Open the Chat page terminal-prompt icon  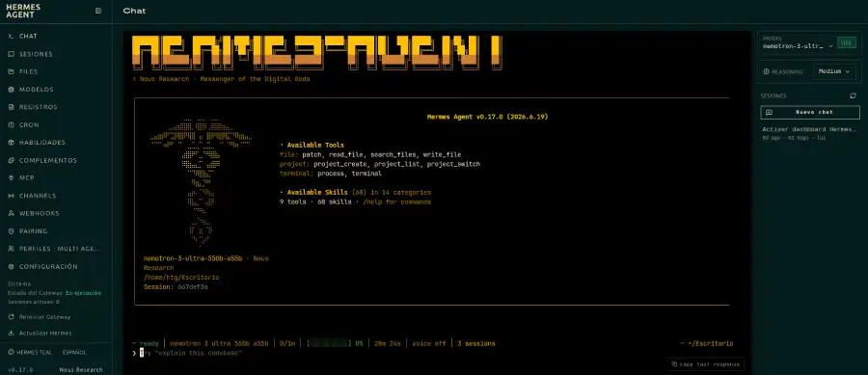11,36
